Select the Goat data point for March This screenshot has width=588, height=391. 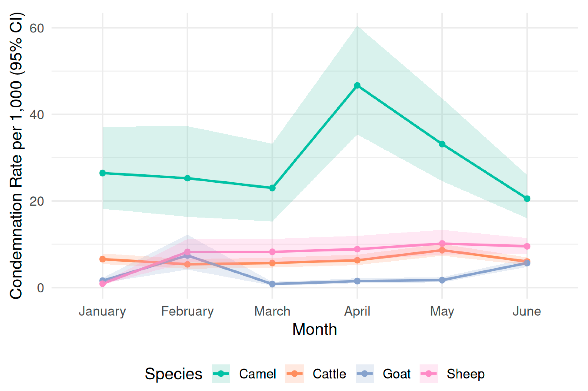tap(272, 284)
